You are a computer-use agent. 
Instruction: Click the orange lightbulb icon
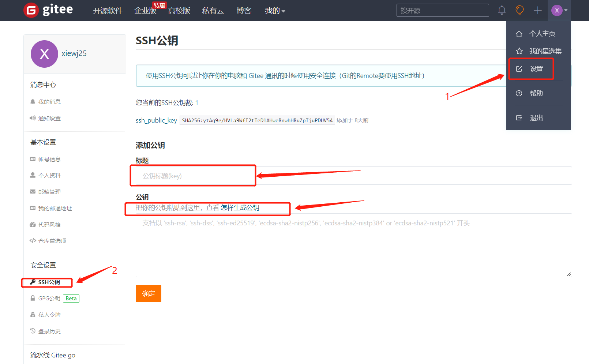[x=519, y=10]
